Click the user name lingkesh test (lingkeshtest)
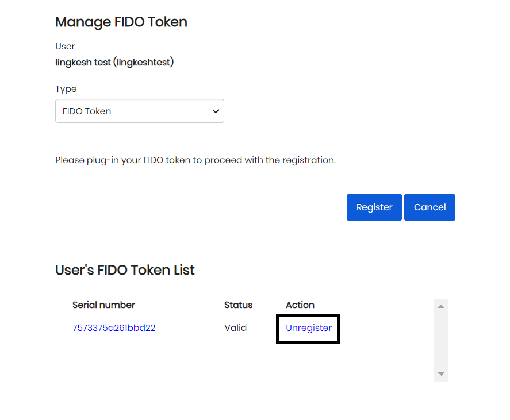The height and width of the screenshot is (420, 510). (114, 62)
